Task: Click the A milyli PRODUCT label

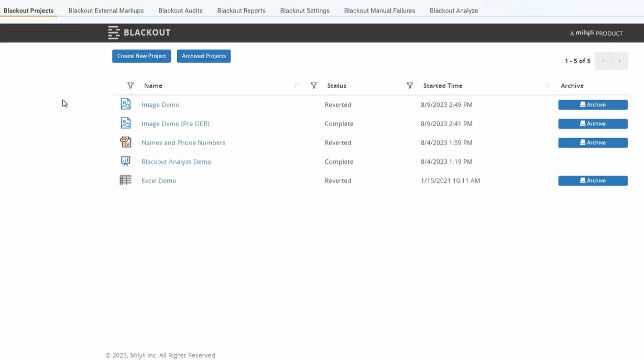Action: (596, 33)
